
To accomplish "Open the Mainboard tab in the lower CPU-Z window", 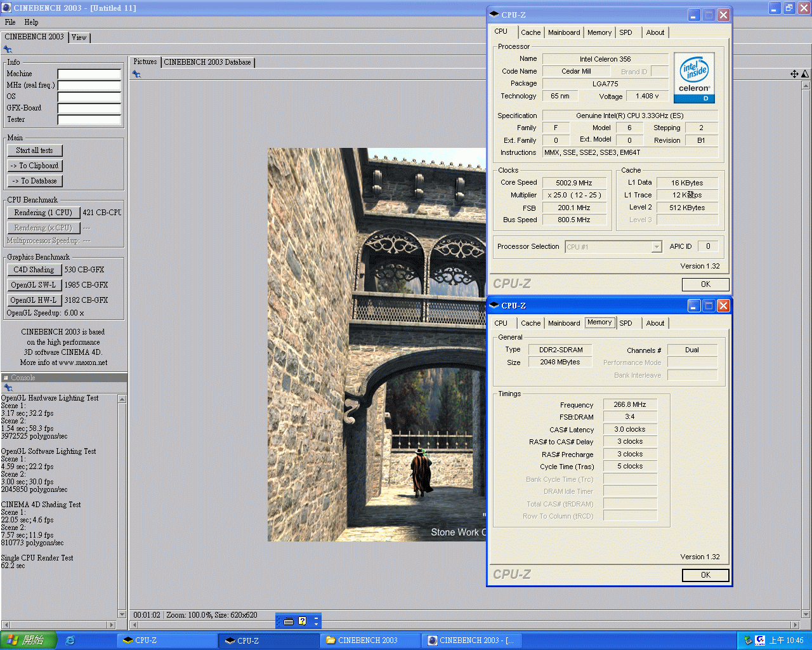I will coord(564,323).
